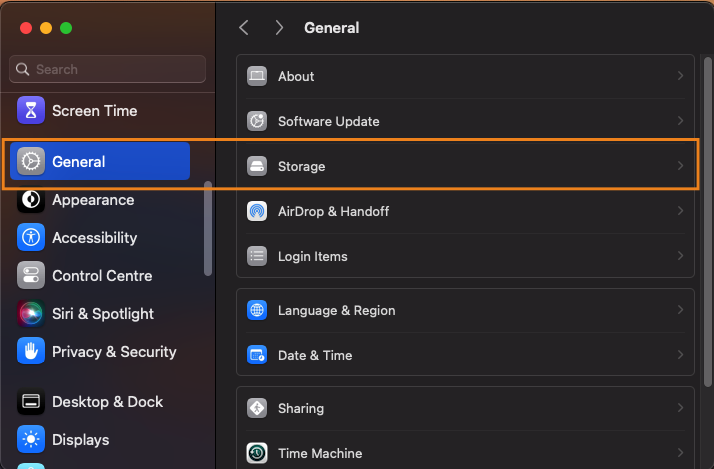This screenshot has height=469, width=714.
Task: Click the Privacy & Security hand icon
Action: coord(31,352)
